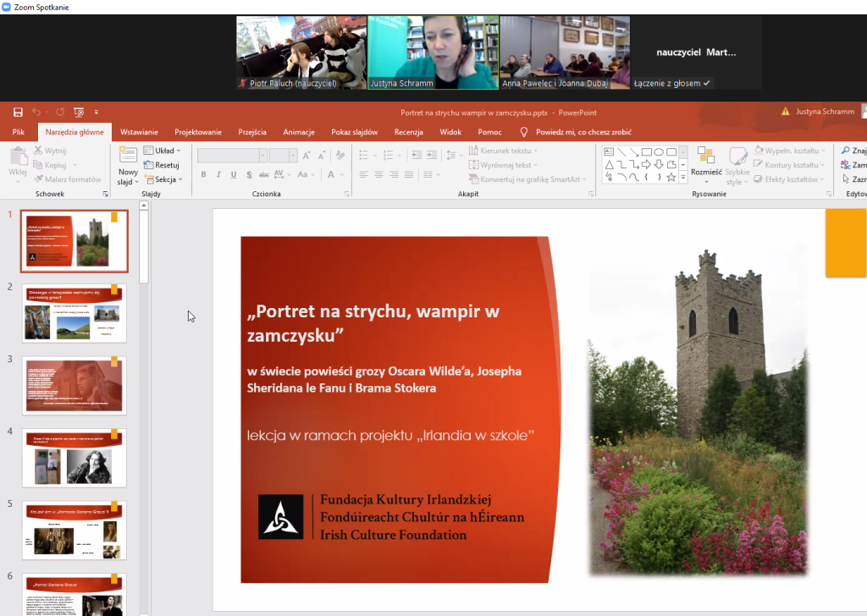This screenshot has width=867, height=616.
Task: Pick the right arrow shape in gallery
Action: click(x=646, y=165)
